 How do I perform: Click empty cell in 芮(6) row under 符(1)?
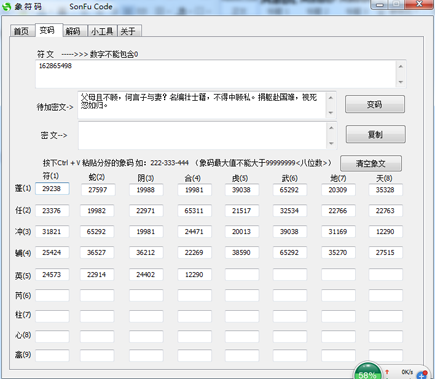click(52, 296)
